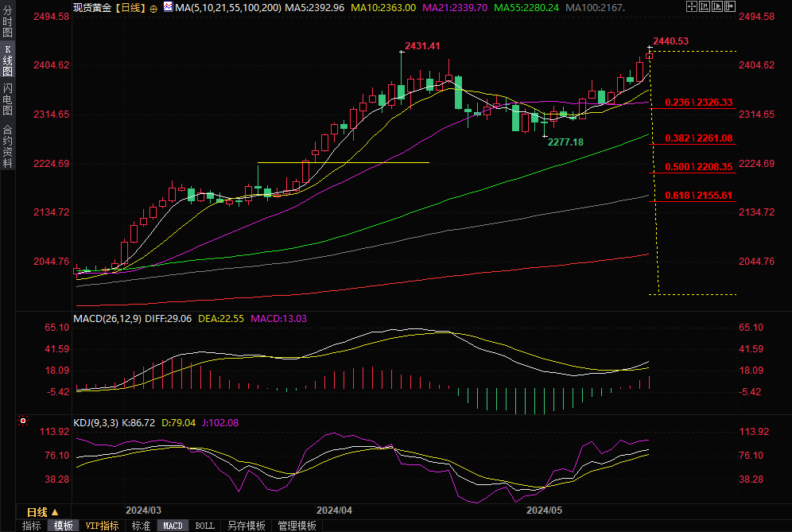Click the small chart icon before MA(5,10,21,55,100,200)
This screenshot has width=792, height=532.
pyautogui.click(x=168, y=7)
